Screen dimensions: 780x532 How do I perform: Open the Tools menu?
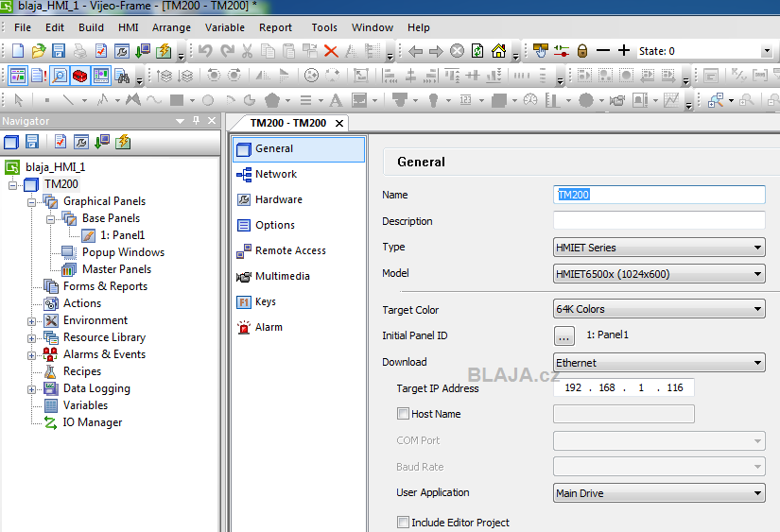(x=324, y=27)
